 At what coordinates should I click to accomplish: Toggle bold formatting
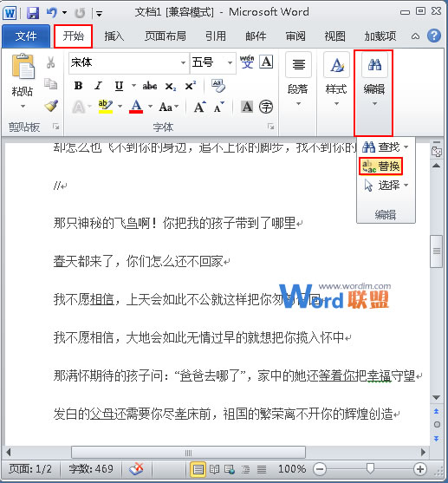coord(79,86)
